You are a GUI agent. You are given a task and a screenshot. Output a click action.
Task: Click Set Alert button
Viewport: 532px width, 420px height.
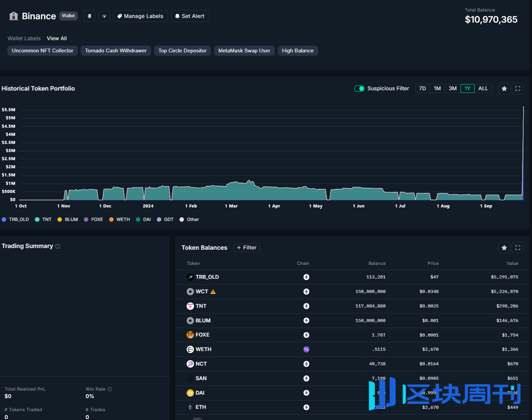click(190, 16)
